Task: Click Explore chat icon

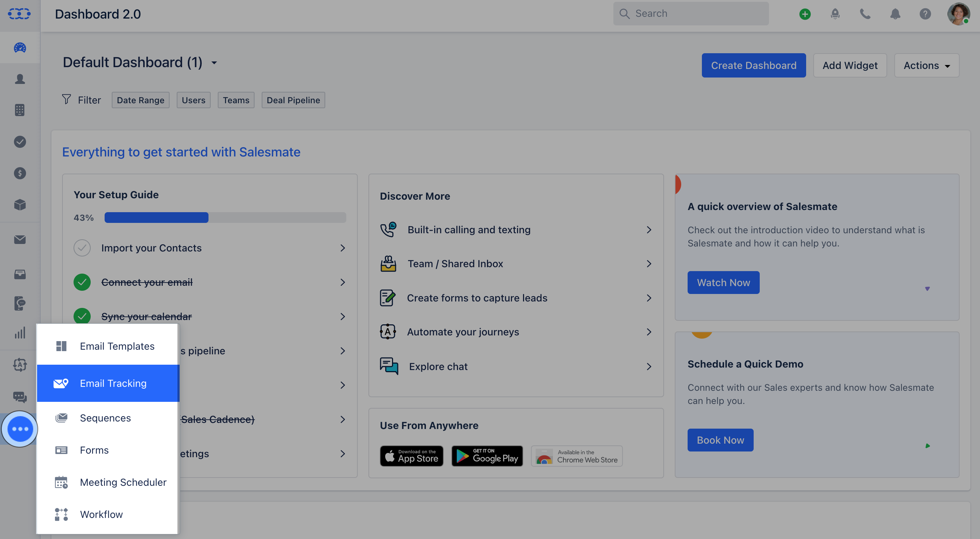Action: [x=389, y=366]
